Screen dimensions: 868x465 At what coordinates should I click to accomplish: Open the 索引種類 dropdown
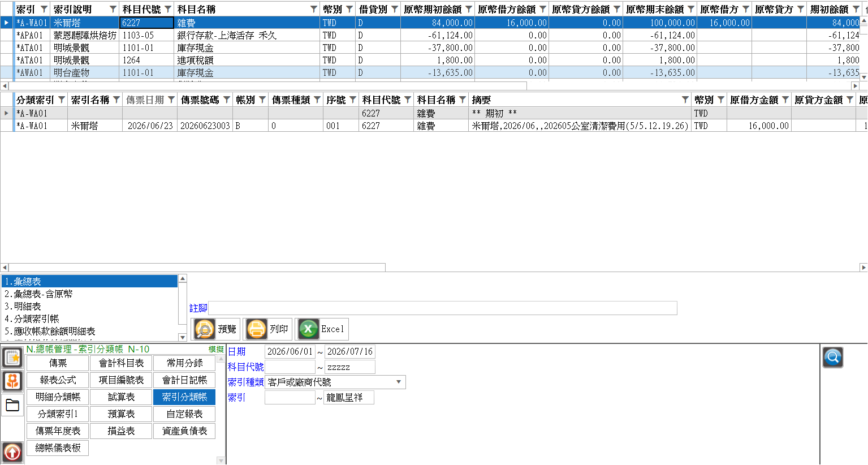click(399, 382)
